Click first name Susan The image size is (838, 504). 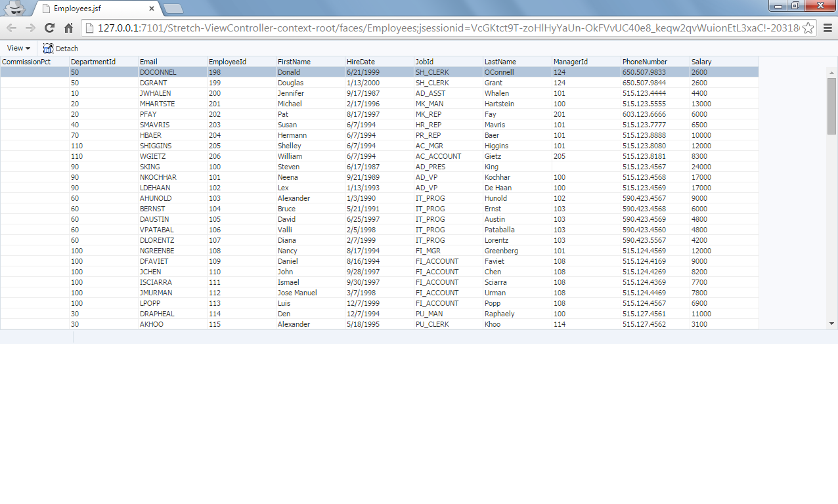pyautogui.click(x=287, y=125)
